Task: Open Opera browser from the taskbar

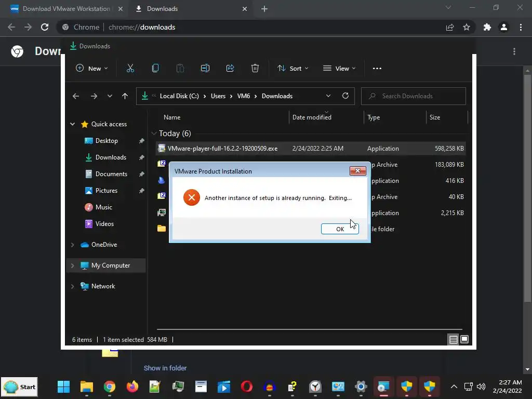Action: point(247,387)
